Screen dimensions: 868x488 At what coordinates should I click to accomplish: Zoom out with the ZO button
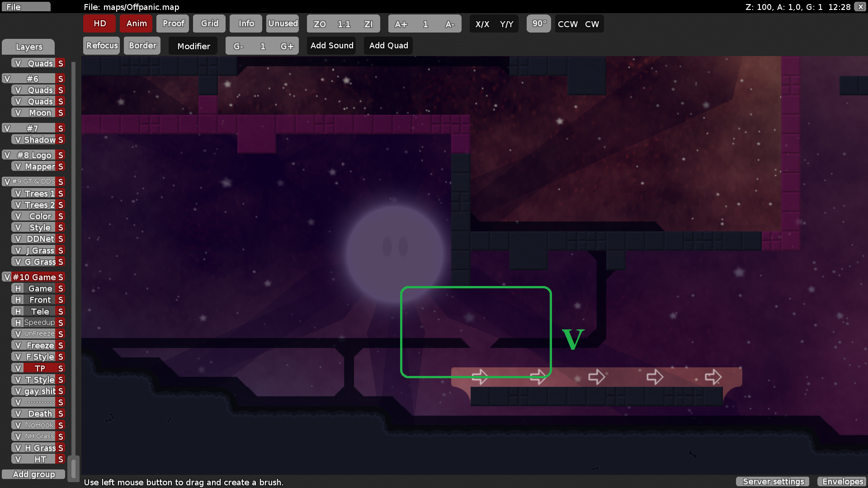319,24
